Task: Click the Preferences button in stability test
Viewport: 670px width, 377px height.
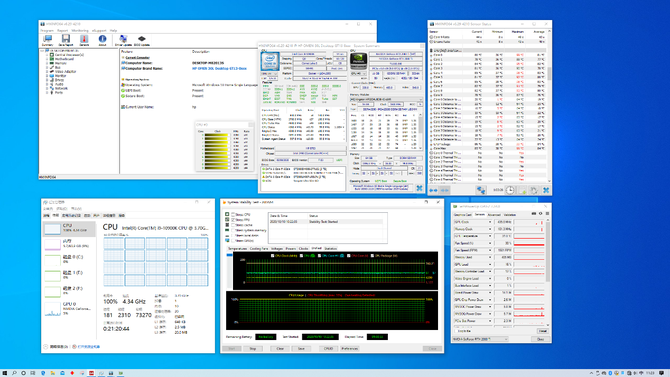Action: point(350,348)
